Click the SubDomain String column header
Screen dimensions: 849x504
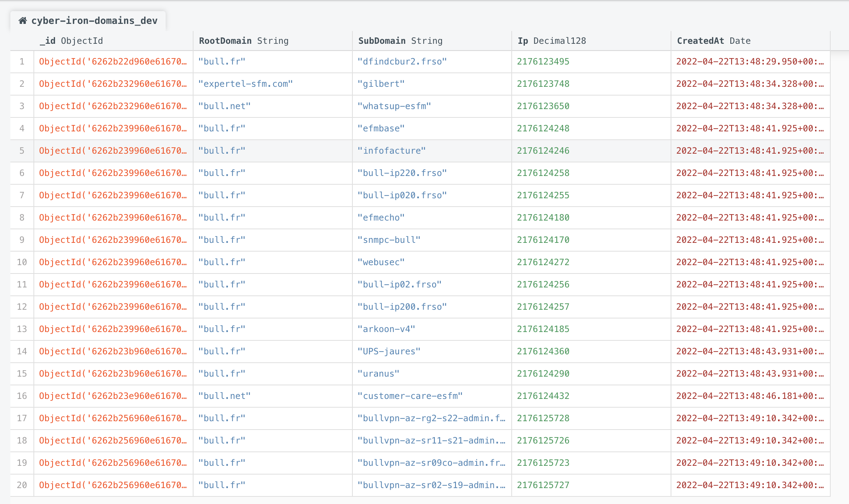click(x=400, y=41)
